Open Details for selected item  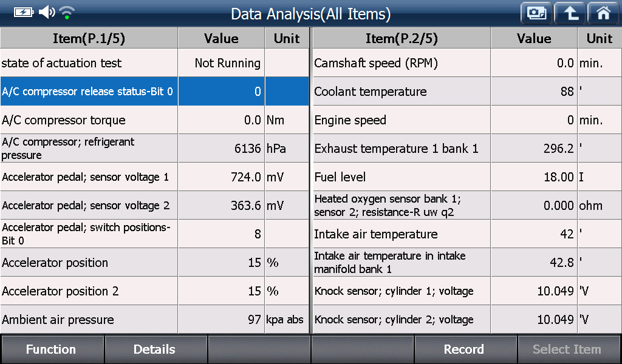pos(155,349)
